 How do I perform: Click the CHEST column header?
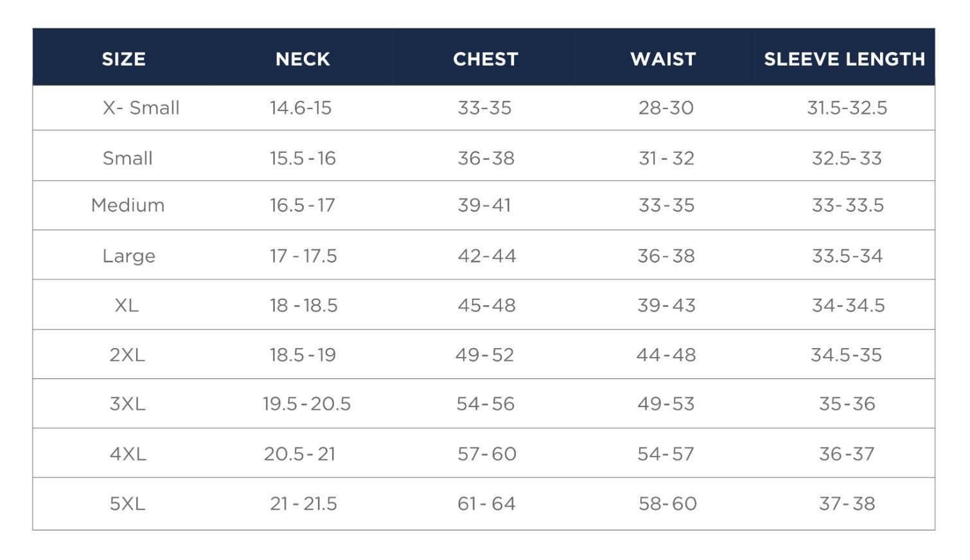485,59
